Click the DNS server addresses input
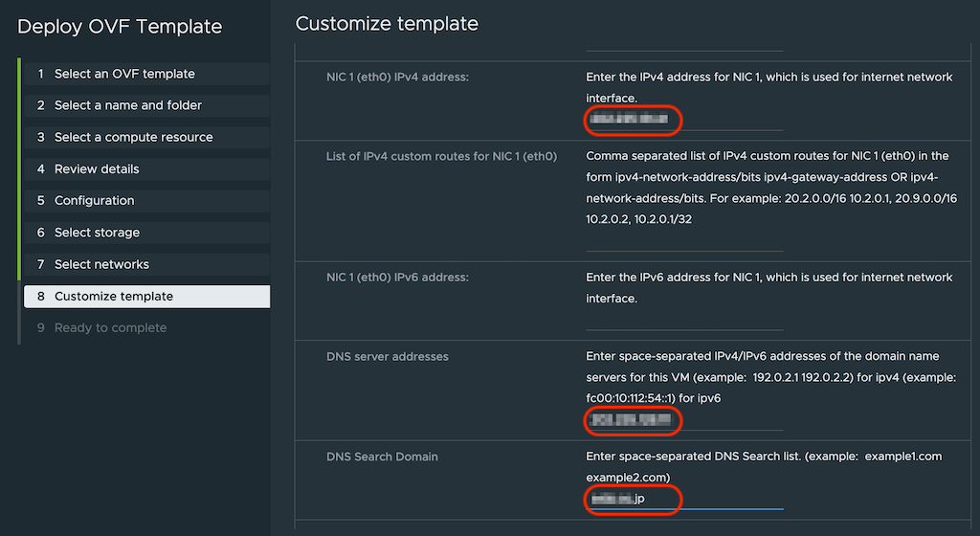Image resolution: width=980 pixels, height=536 pixels. coord(683,419)
